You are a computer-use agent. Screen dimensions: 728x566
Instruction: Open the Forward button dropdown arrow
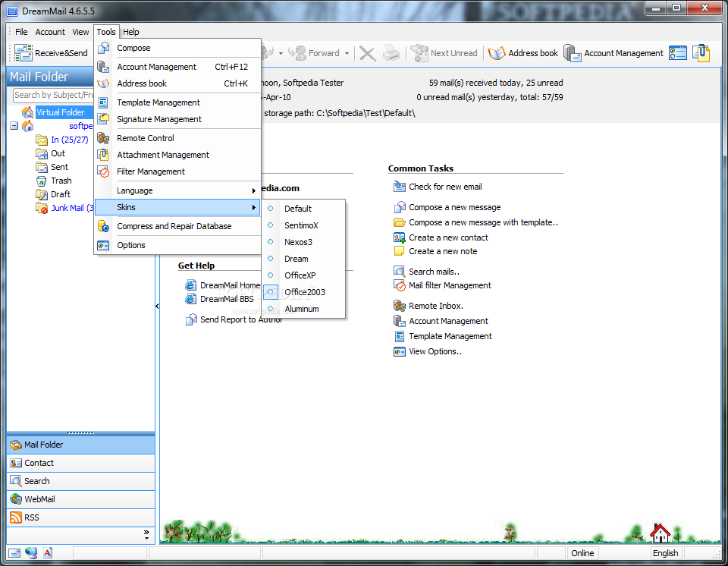pyautogui.click(x=347, y=53)
